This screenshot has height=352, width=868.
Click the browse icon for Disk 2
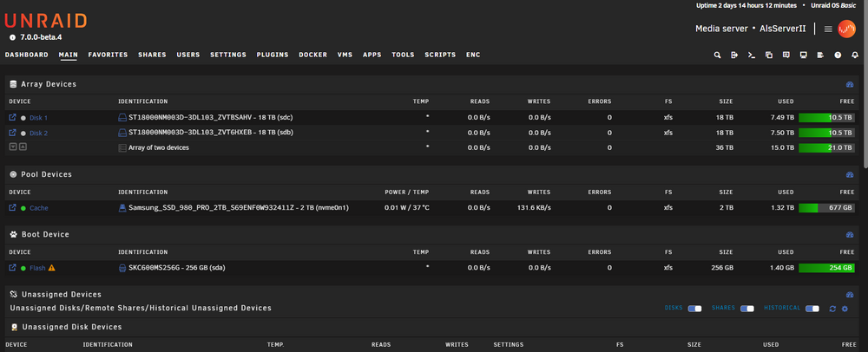pos(13,133)
